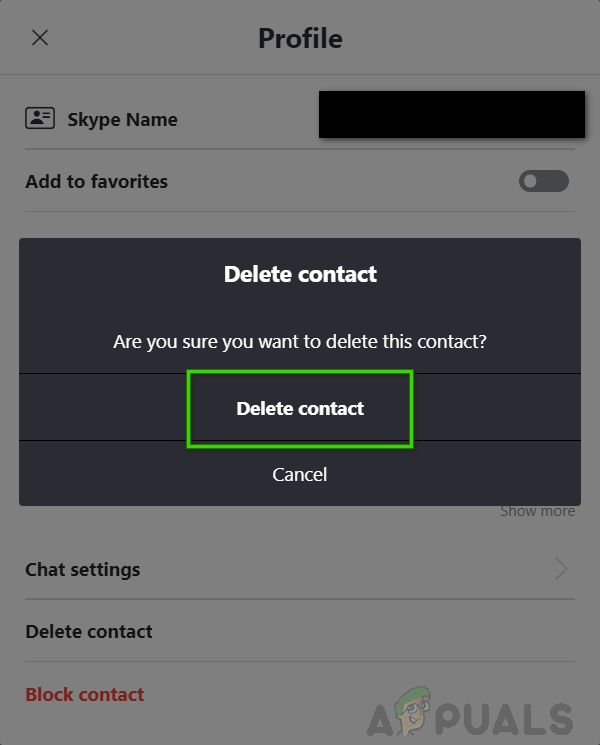Image resolution: width=600 pixels, height=745 pixels.
Task: Click the Profile heading text
Action: [x=300, y=38]
